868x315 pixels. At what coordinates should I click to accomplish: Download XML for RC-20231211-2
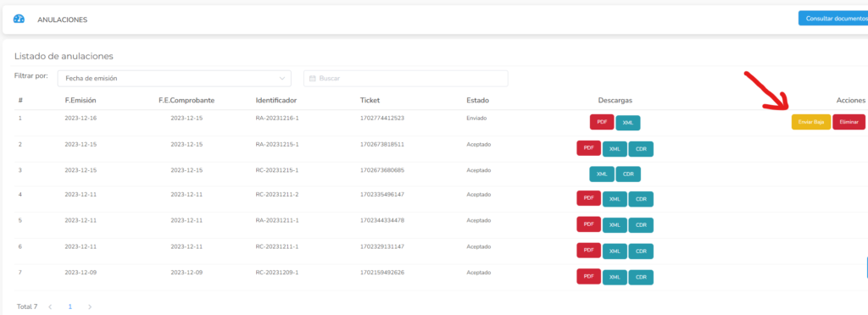[615, 199]
